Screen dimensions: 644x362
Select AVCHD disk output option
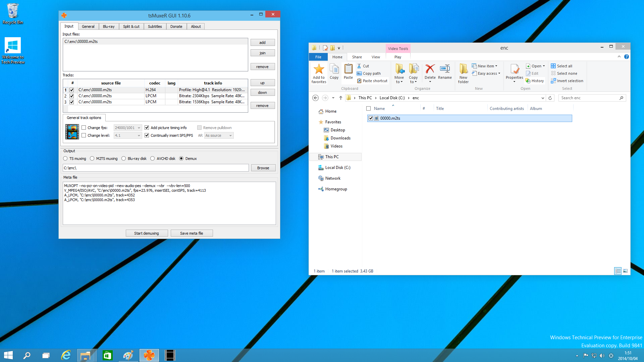[x=153, y=159]
